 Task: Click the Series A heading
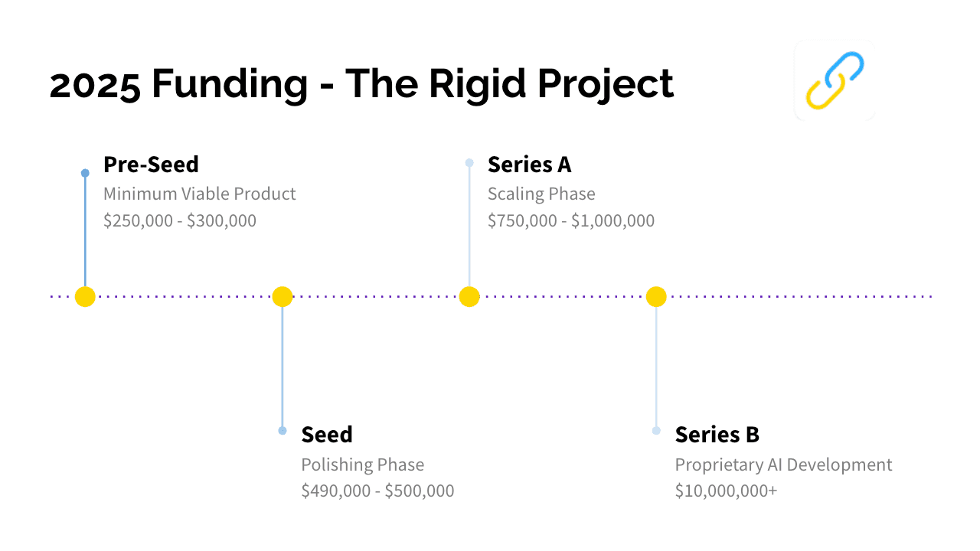click(529, 165)
